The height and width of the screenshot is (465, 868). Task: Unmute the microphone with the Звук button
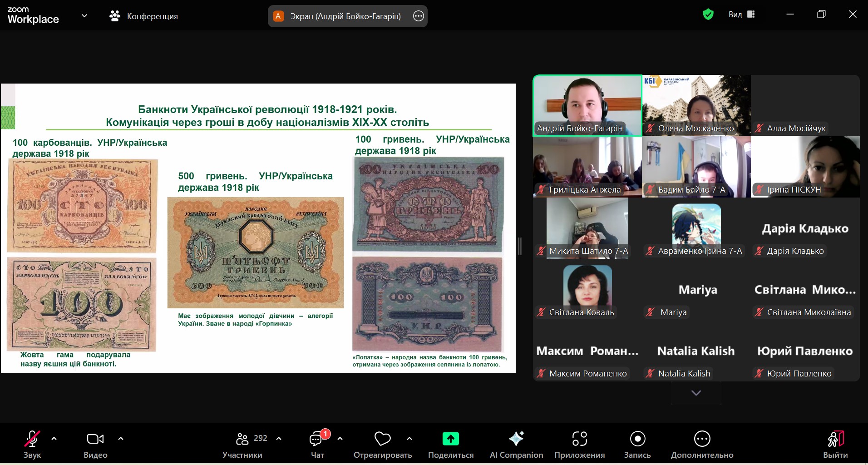click(x=32, y=444)
